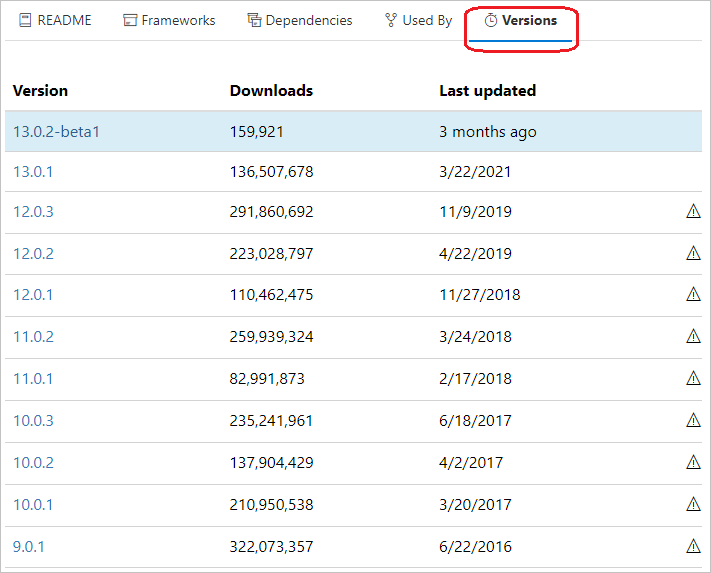Click the date 11/9/2019
The width and height of the screenshot is (711, 573).
(x=475, y=212)
